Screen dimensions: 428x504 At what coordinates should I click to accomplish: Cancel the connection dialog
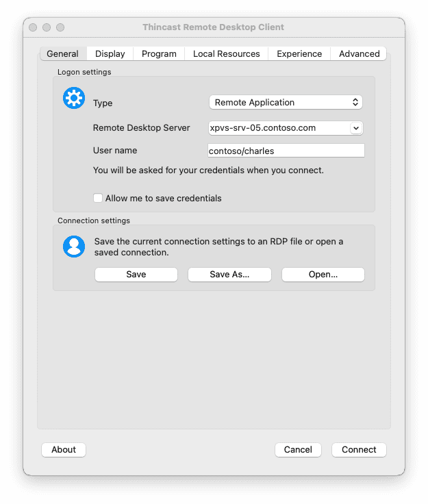click(298, 450)
